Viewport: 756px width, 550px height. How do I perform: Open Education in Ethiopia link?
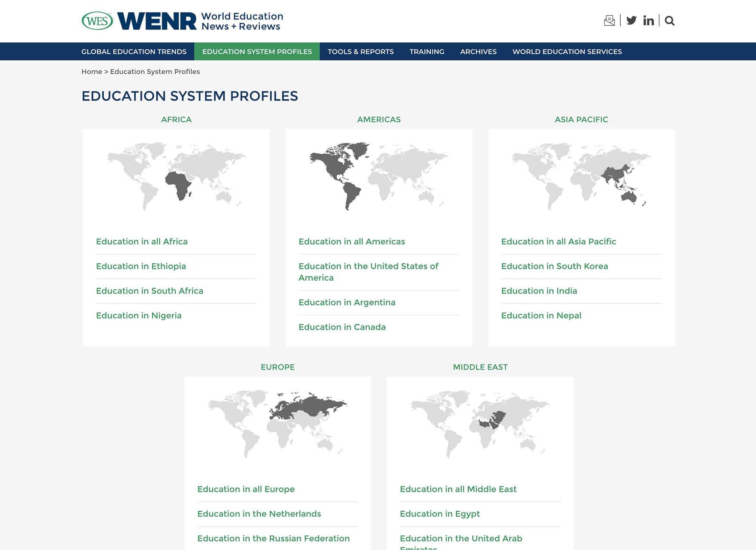click(141, 266)
